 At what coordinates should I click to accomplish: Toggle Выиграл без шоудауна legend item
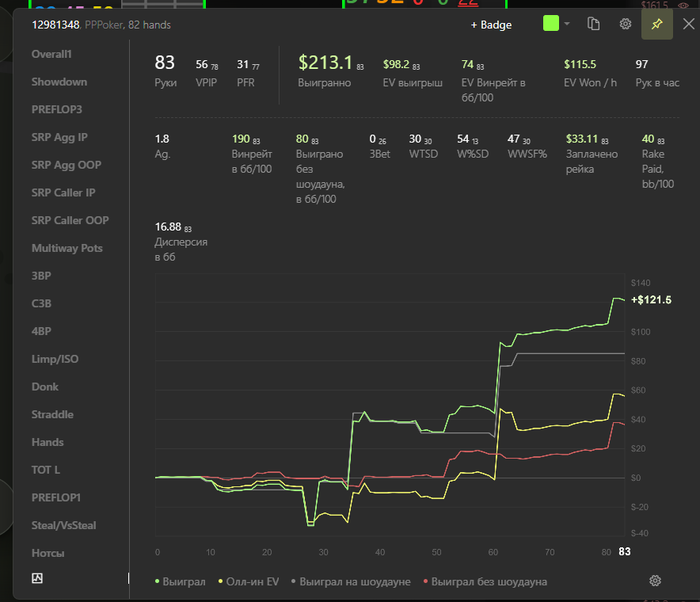[x=485, y=581]
